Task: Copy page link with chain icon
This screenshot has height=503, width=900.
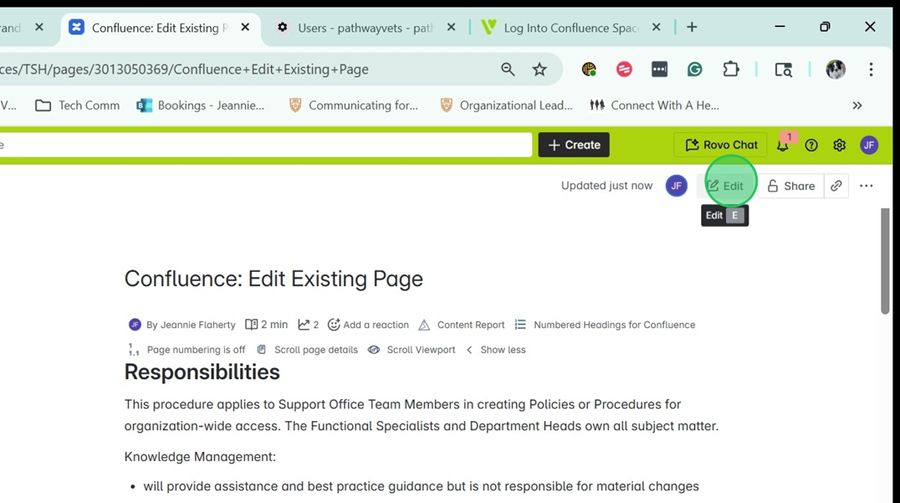Action: [x=836, y=186]
